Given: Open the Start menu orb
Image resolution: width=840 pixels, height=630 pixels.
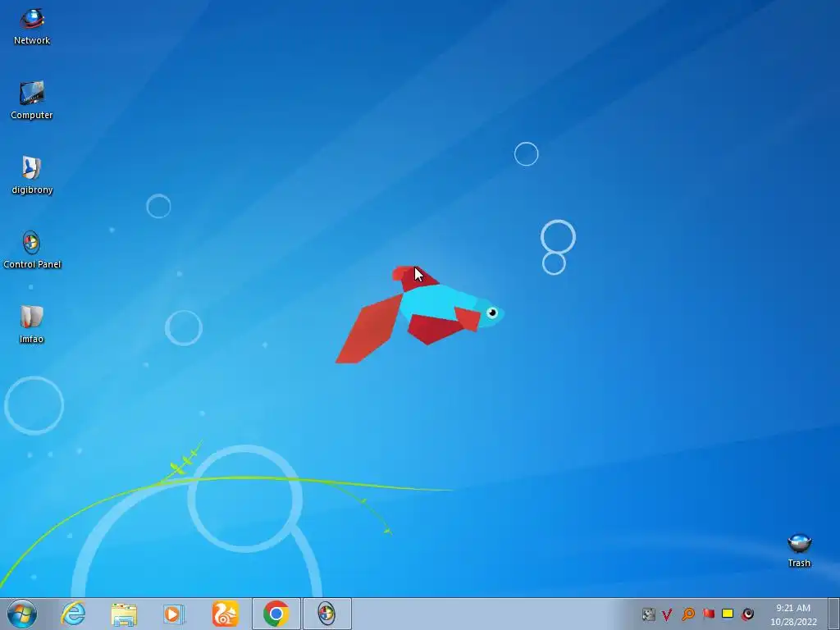Looking at the screenshot, I should 22,614.
